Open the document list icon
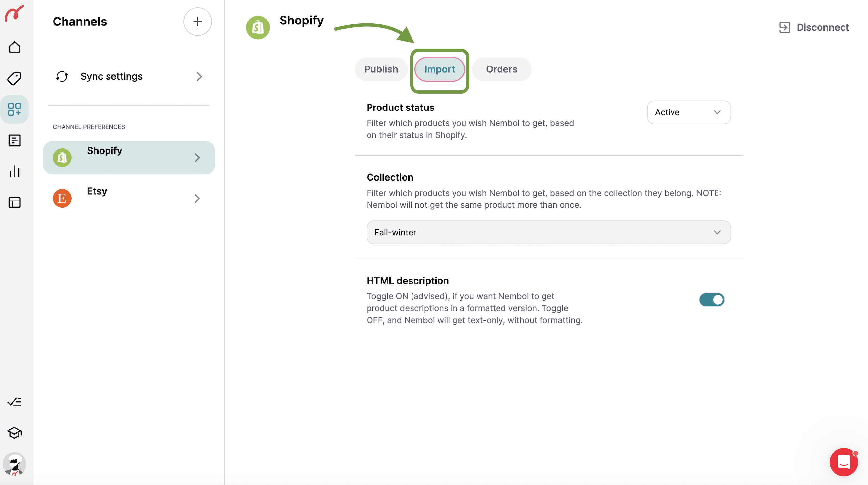This screenshot has height=485, width=868. [14, 140]
